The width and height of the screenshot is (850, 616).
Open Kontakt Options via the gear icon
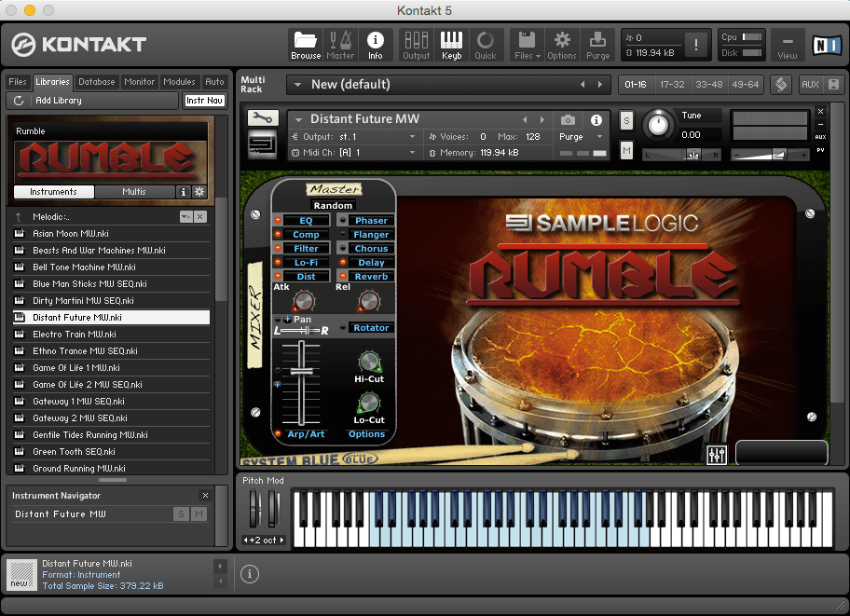(561, 43)
